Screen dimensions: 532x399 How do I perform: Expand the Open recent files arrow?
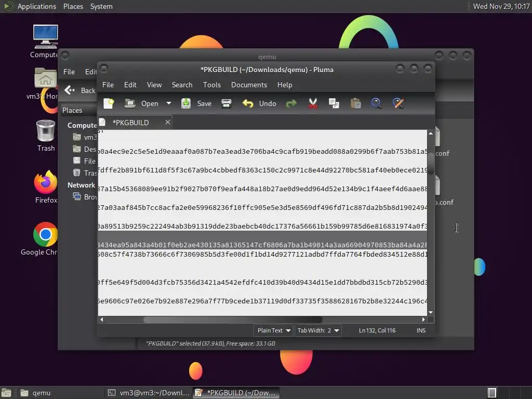tap(169, 103)
